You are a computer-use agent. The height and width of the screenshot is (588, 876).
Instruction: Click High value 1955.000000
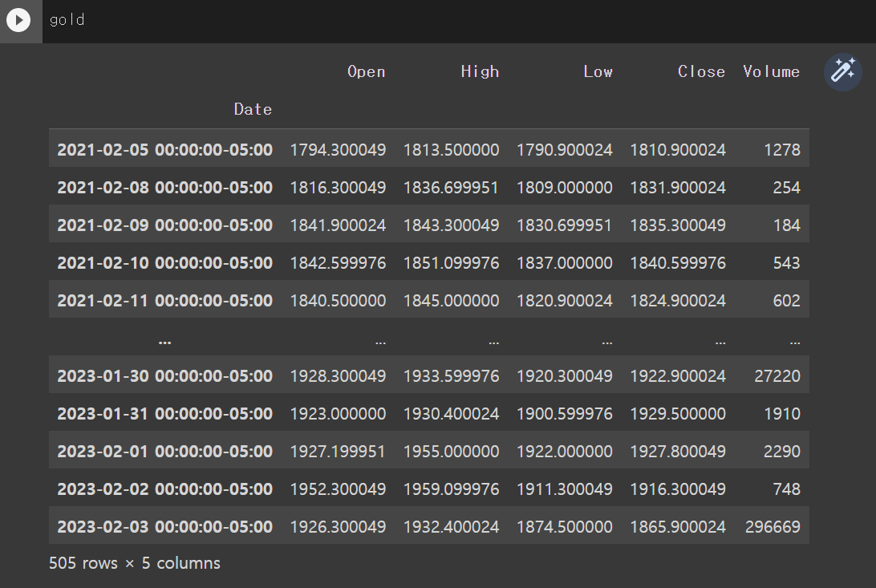pos(452,451)
